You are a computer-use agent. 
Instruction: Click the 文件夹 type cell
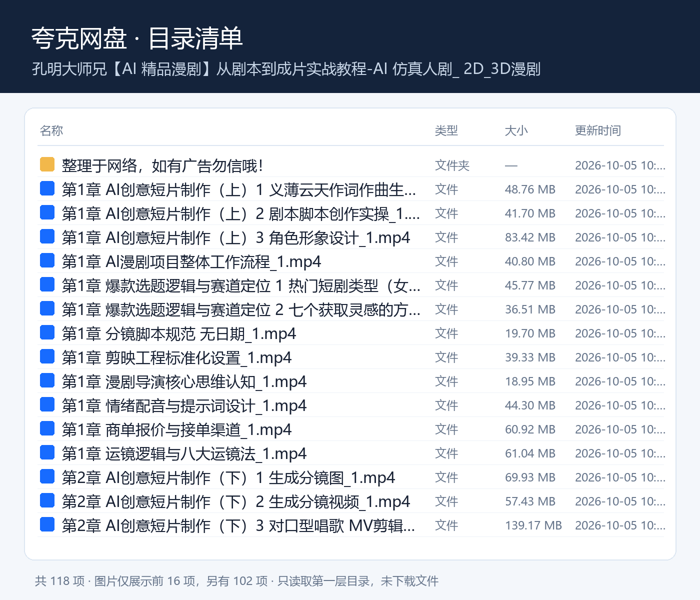[452, 165]
